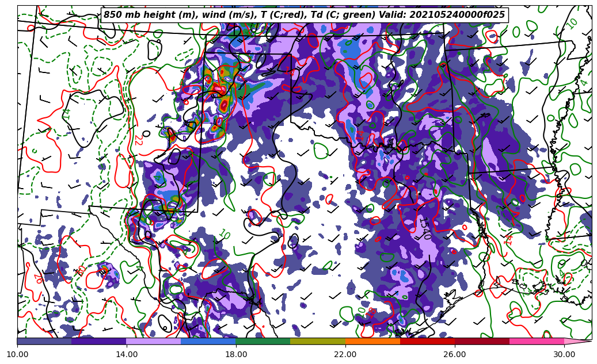Click the black 1540 height contour label
Screen dimensions: 597x364
(425, 228)
